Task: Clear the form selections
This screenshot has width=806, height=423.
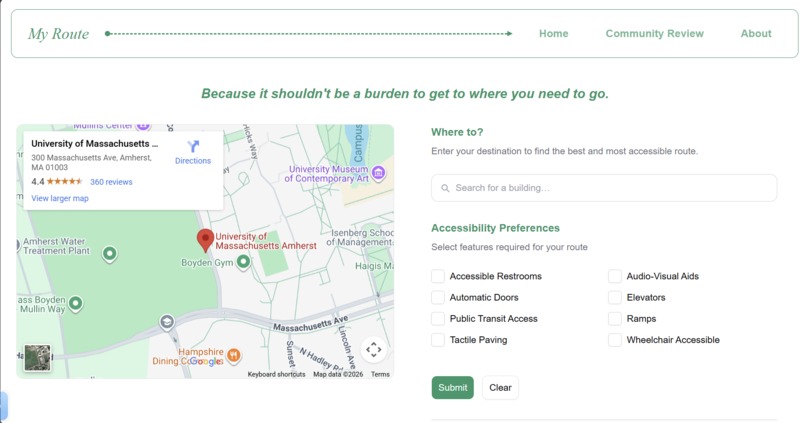Action: point(500,388)
